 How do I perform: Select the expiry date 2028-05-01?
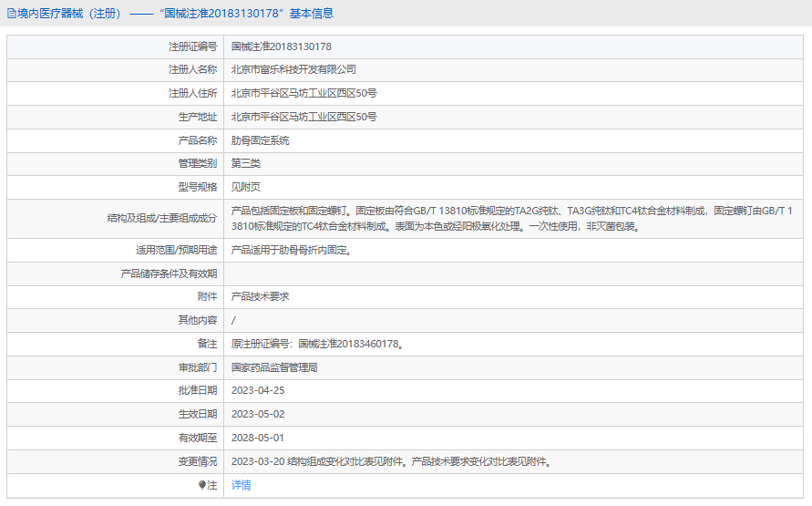point(258,438)
